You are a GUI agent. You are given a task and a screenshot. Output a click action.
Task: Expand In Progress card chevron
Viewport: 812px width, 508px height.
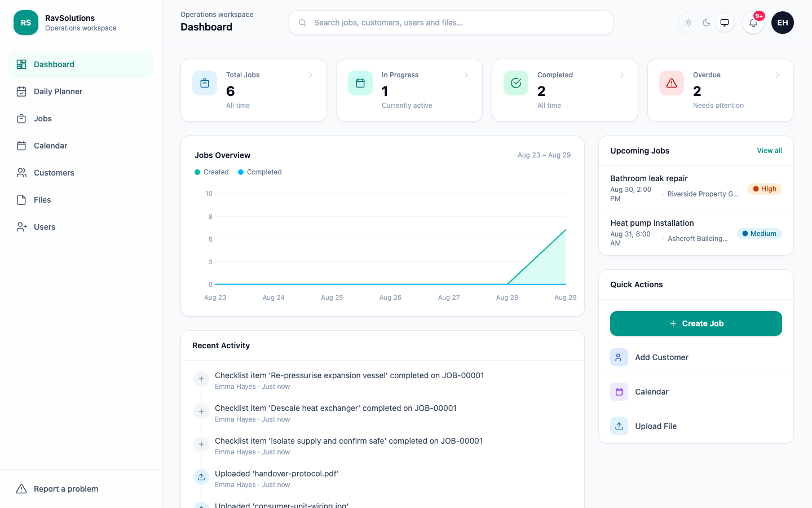point(466,75)
